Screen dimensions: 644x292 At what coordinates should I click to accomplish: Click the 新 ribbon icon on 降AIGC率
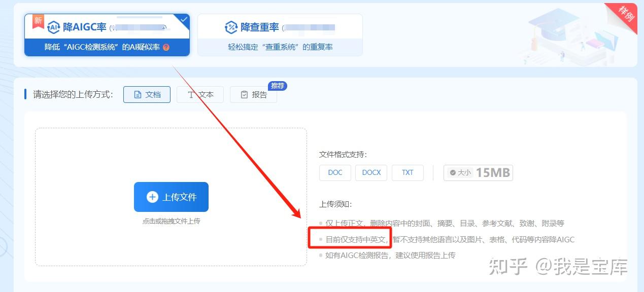pyautogui.click(x=38, y=22)
